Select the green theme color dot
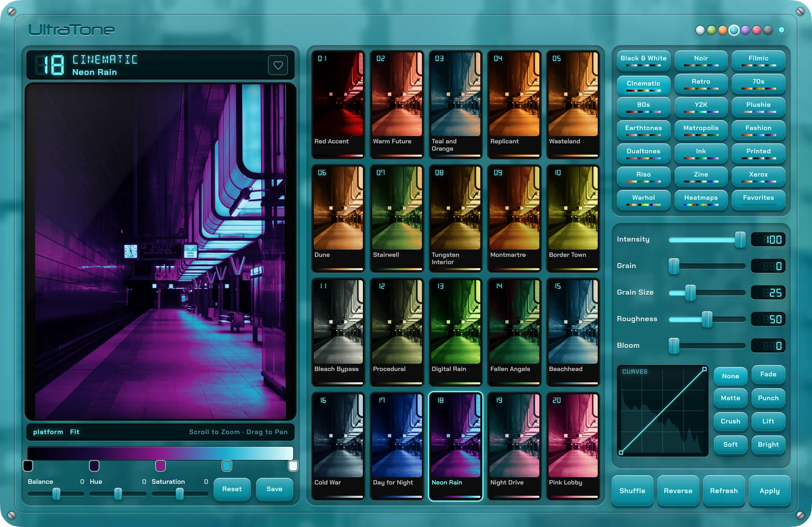 712,30
